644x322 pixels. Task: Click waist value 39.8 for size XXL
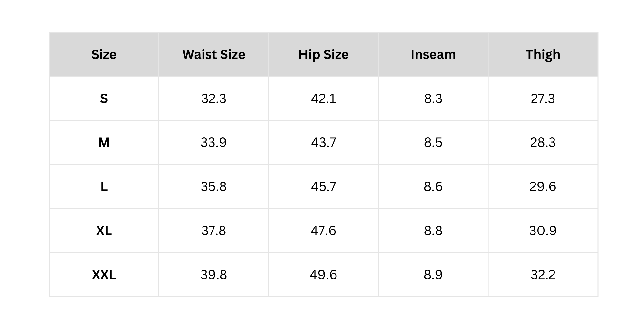point(213,275)
